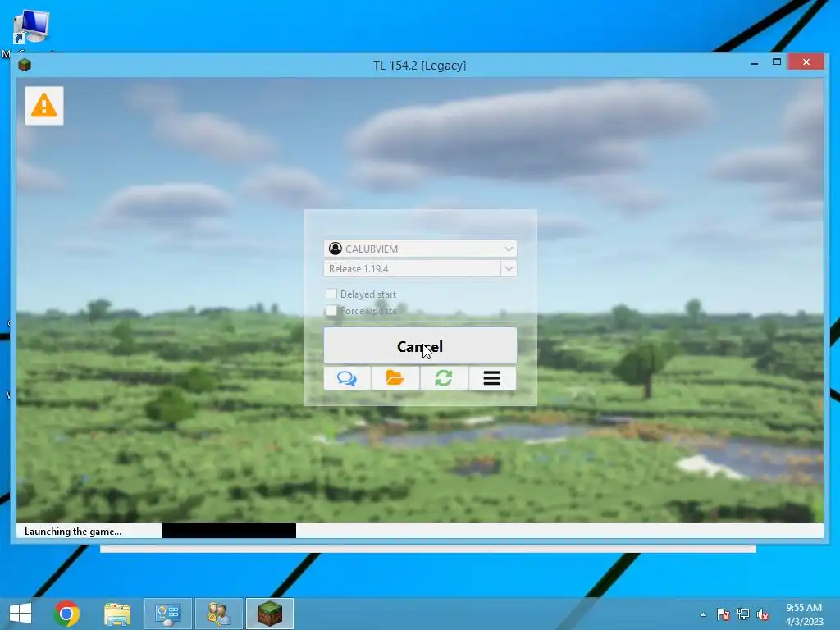Click the Cancel launch button
Image resolution: width=840 pixels, height=630 pixels.
(420, 345)
